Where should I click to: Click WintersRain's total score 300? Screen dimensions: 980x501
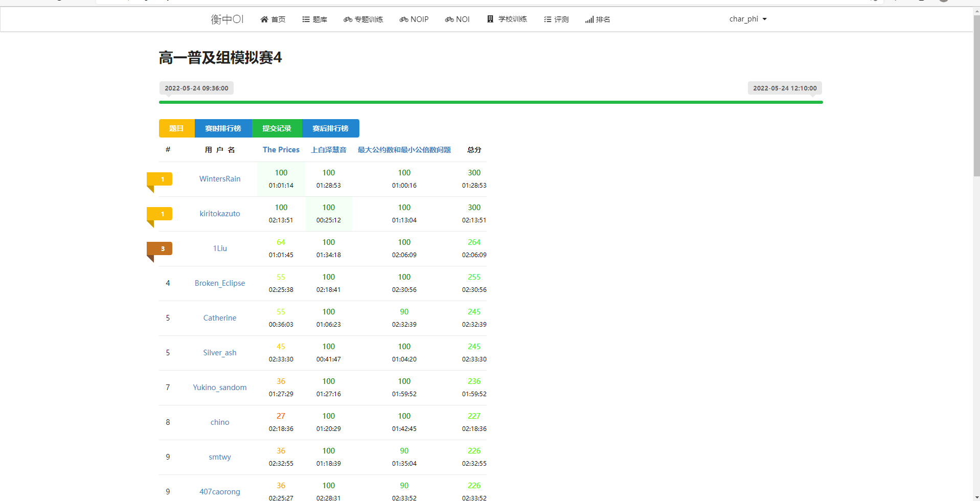pyautogui.click(x=474, y=173)
